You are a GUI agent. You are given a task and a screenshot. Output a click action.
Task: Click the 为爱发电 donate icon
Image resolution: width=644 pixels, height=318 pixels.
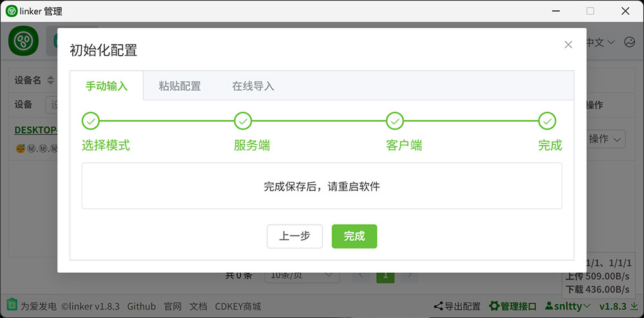click(x=12, y=306)
